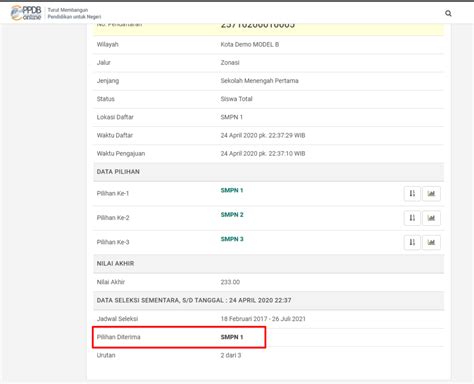Image resolution: width=474 pixels, height=384 pixels.
Task: Select the Waktu Daftar timestamp value
Action: tap(263, 135)
